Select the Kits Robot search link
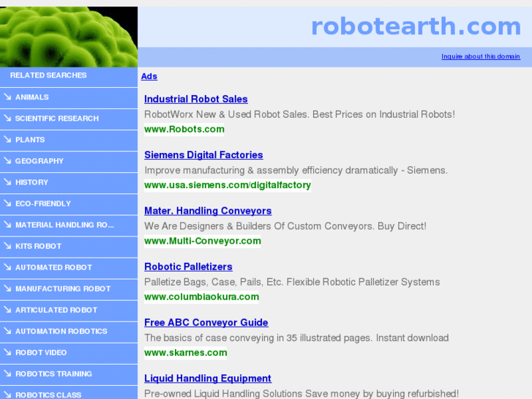Viewport: 532px width, 399px height. (x=38, y=246)
